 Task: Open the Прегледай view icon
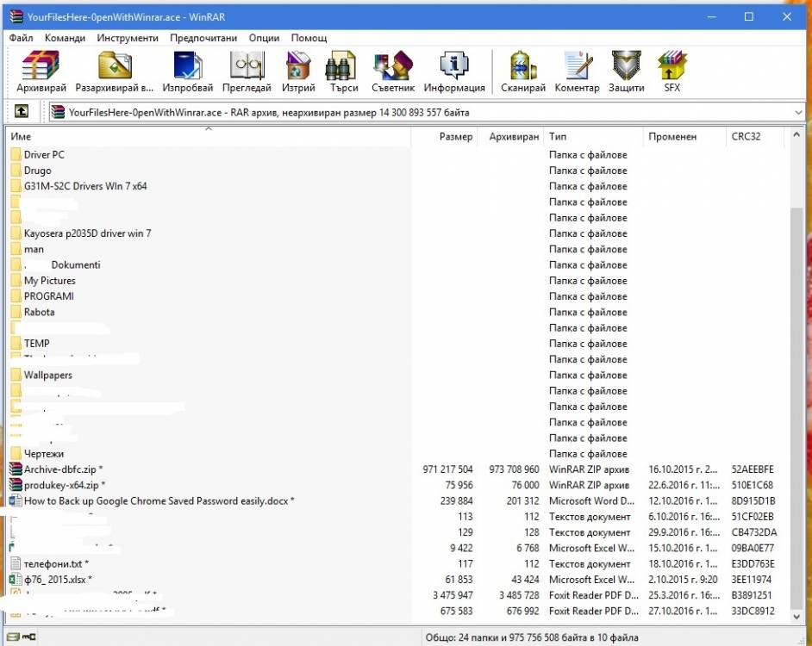click(x=247, y=65)
